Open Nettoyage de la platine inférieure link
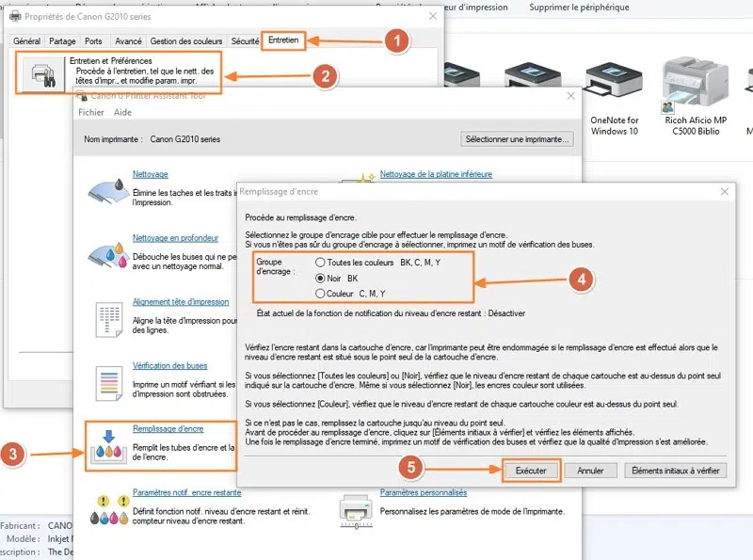 [436, 174]
